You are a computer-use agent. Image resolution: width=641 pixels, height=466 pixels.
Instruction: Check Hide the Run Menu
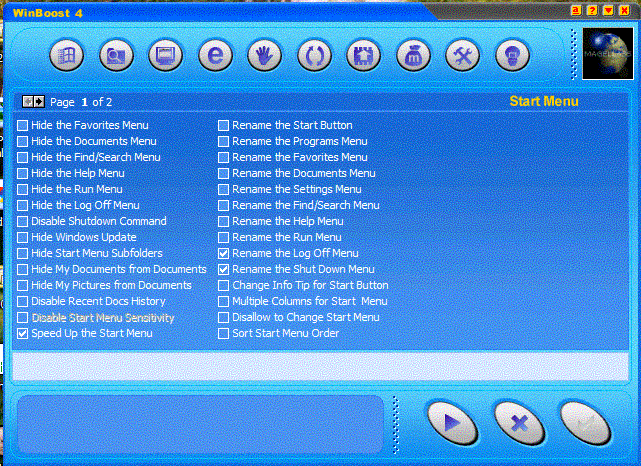(x=22, y=189)
